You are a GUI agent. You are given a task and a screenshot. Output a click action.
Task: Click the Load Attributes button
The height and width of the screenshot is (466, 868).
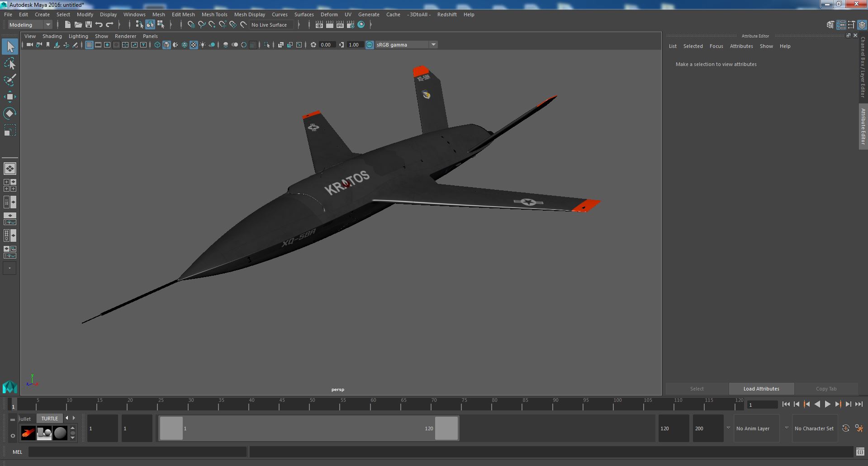(x=761, y=389)
